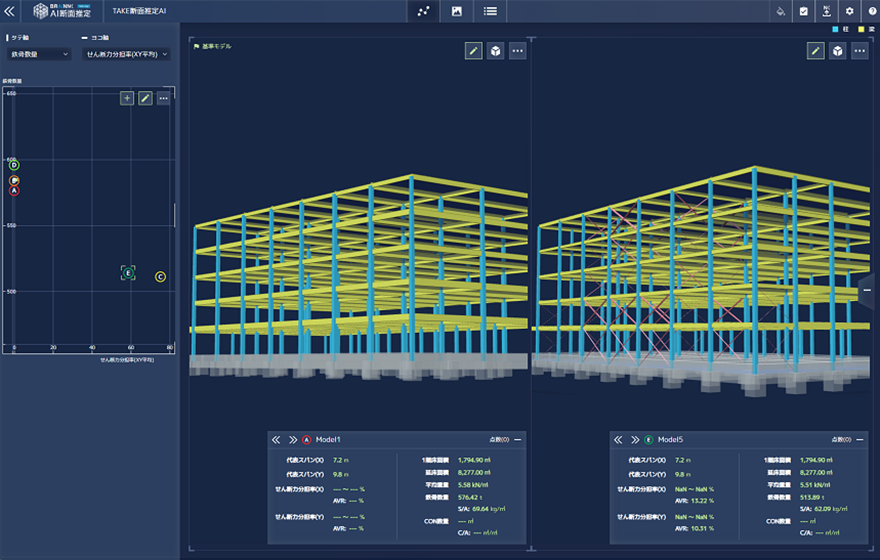Collapse the left sidebar with double-chevron icon
The width and height of the screenshot is (880, 560).
[x=9, y=11]
